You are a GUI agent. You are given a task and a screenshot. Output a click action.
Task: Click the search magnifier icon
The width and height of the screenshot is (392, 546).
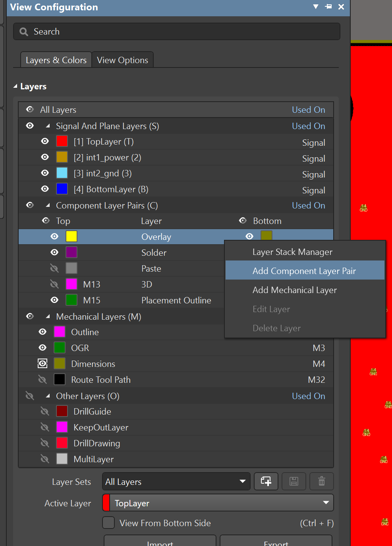pyautogui.click(x=24, y=31)
